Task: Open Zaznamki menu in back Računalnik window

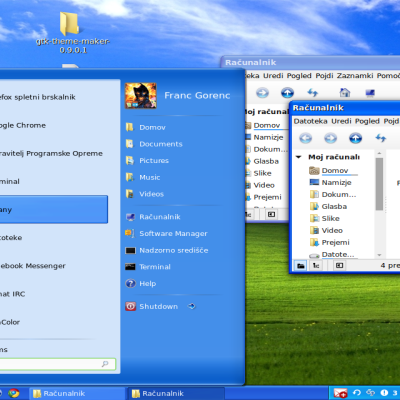Action: coord(355,76)
